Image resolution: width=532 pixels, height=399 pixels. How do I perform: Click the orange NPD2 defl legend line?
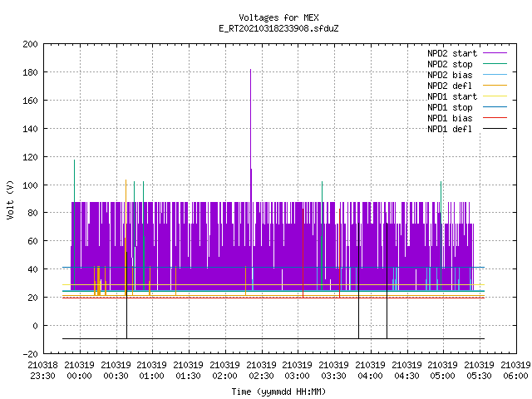(495, 86)
